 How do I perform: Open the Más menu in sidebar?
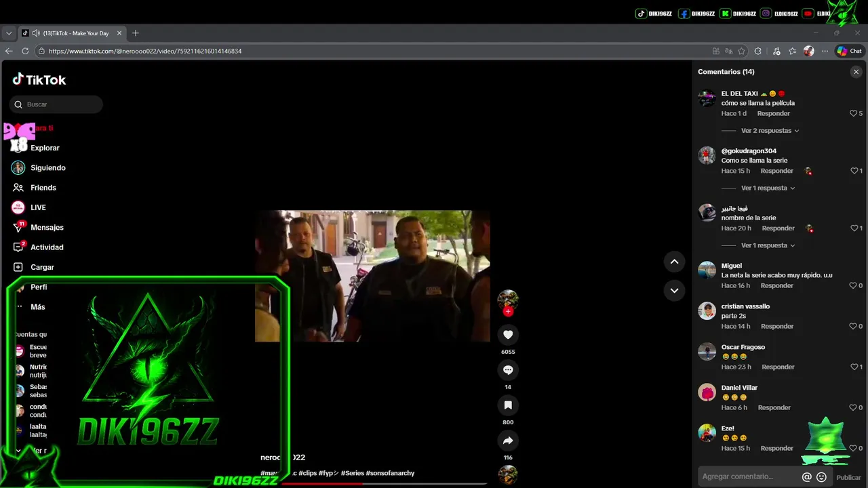pyautogui.click(x=38, y=307)
